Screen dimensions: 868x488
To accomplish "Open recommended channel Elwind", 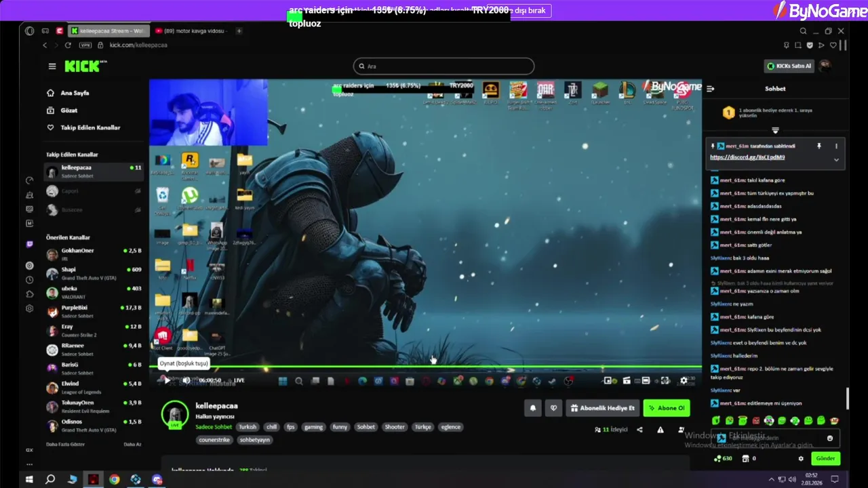I will (94, 387).
